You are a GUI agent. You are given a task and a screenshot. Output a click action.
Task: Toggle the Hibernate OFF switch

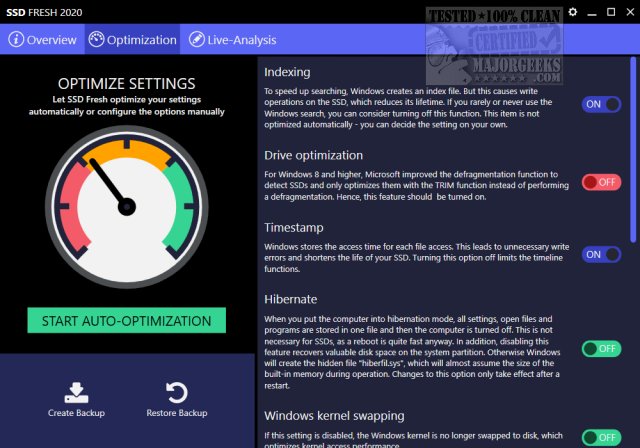tap(601, 349)
